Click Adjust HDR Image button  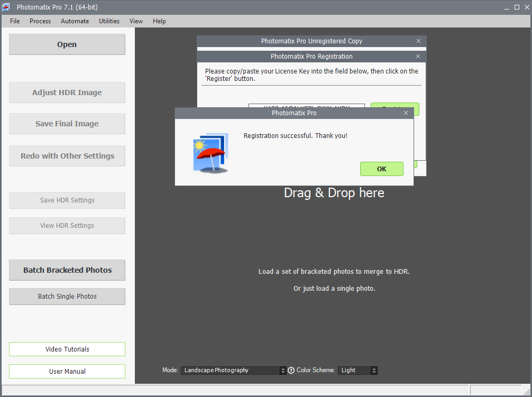pyautogui.click(x=67, y=93)
